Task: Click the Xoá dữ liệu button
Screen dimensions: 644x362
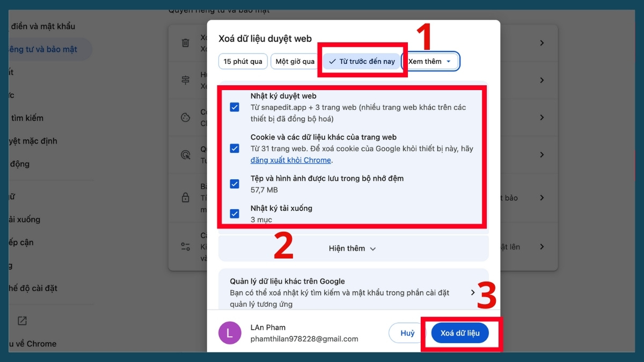Action: (x=459, y=333)
